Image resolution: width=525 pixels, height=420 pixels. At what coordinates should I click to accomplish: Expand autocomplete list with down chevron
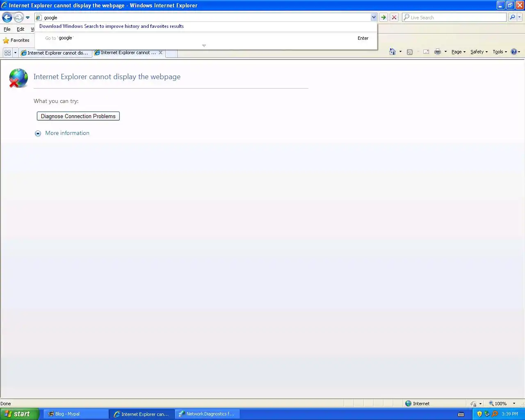(x=204, y=46)
